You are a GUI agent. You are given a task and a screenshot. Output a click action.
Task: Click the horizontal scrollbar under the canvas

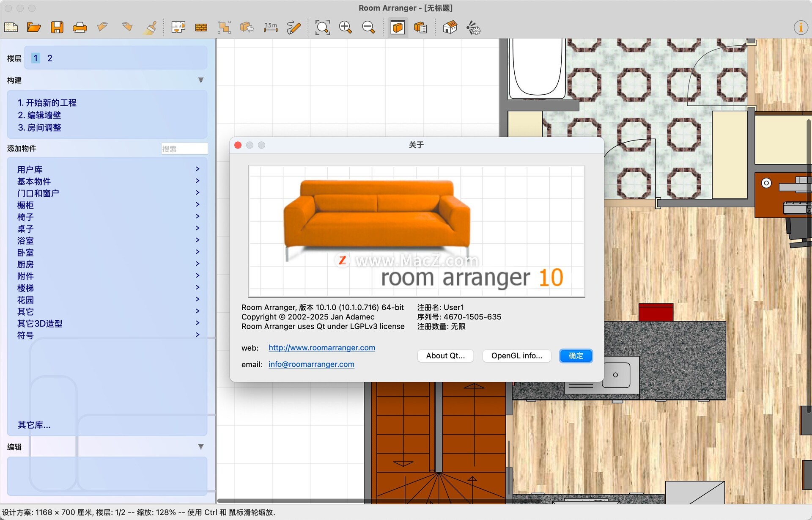tap(379, 501)
